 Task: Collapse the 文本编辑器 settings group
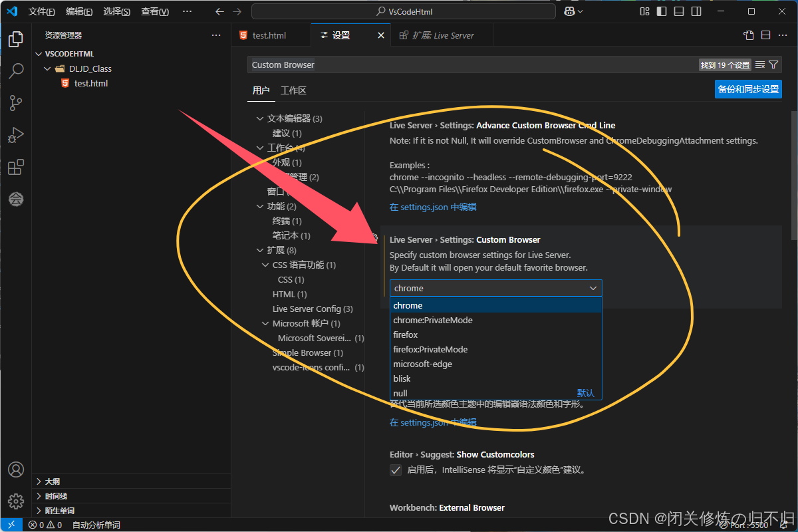click(260, 118)
